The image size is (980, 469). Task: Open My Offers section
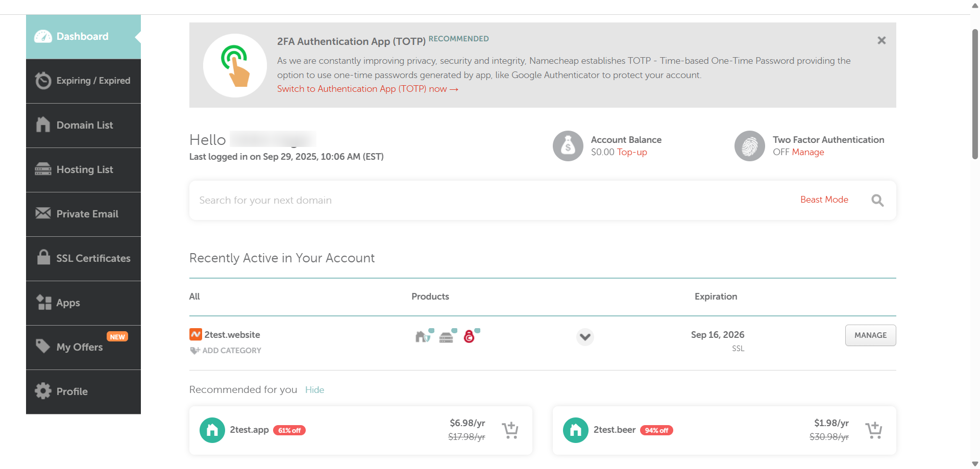pyautogui.click(x=83, y=348)
